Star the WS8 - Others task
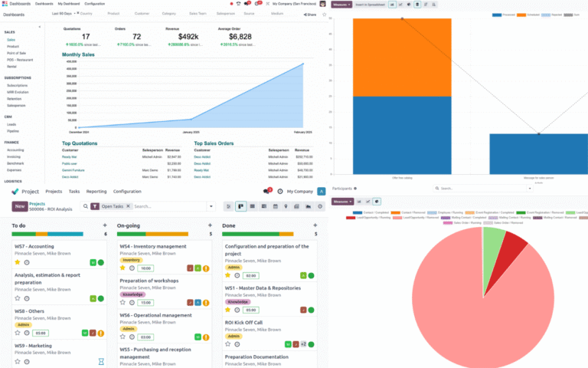 coord(18,333)
